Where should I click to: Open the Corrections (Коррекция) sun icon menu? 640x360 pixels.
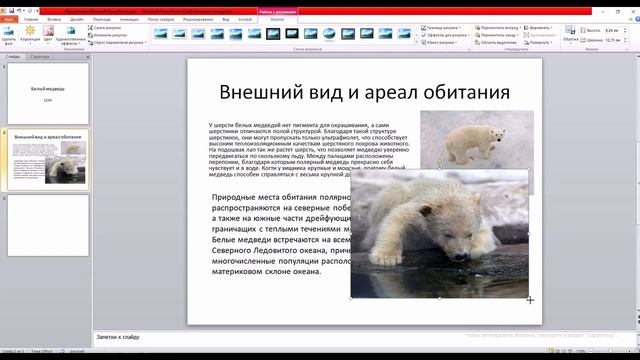(x=30, y=35)
